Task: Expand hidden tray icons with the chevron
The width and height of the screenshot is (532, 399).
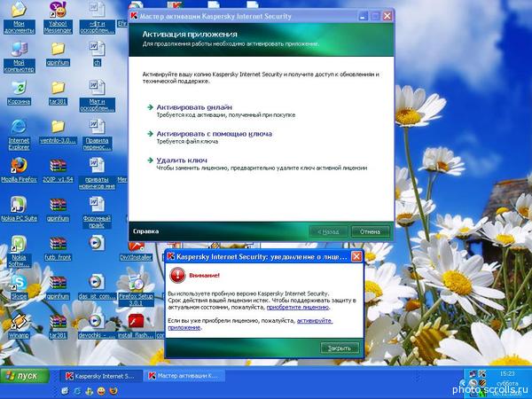Action: (x=461, y=384)
